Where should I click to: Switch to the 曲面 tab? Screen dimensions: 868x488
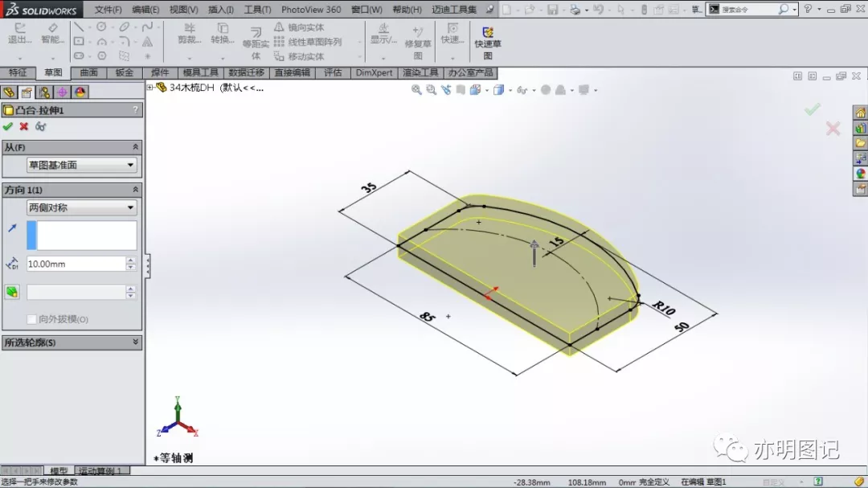88,72
